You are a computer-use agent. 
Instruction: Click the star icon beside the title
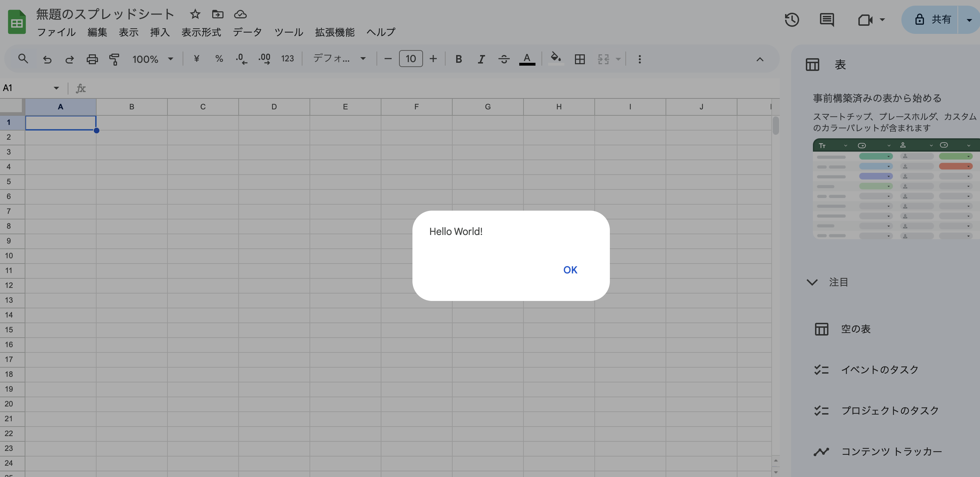pyautogui.click(x=195, y=14)
